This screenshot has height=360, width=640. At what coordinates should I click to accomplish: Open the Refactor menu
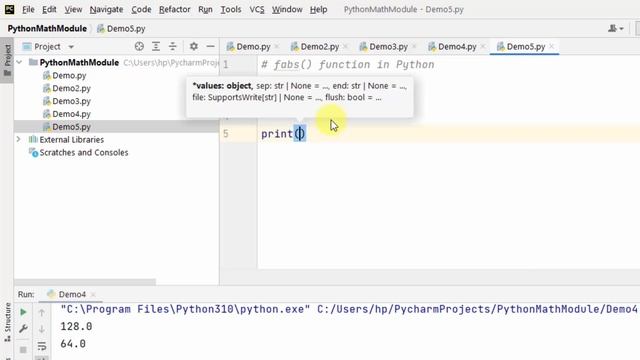click(174, 9)
